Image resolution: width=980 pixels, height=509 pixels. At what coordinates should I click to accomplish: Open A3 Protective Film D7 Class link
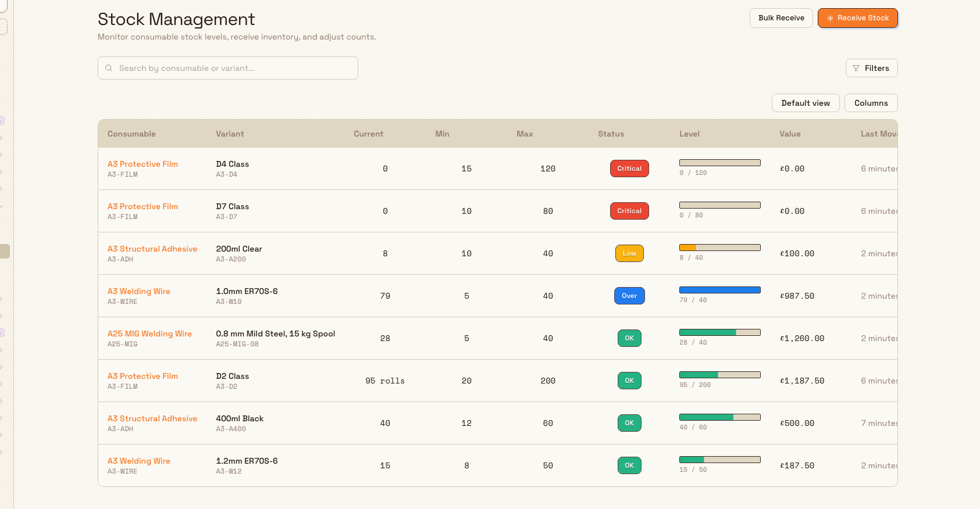142,206
